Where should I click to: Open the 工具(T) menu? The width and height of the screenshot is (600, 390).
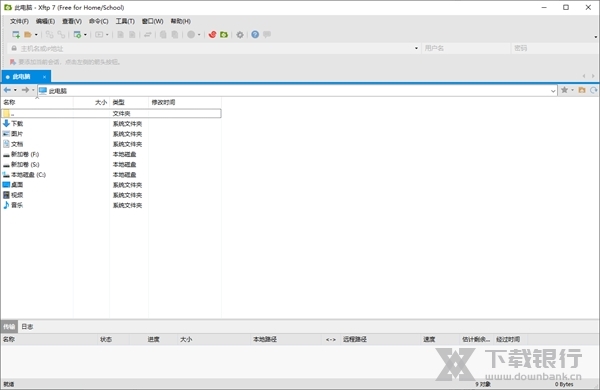click(125, 21)
